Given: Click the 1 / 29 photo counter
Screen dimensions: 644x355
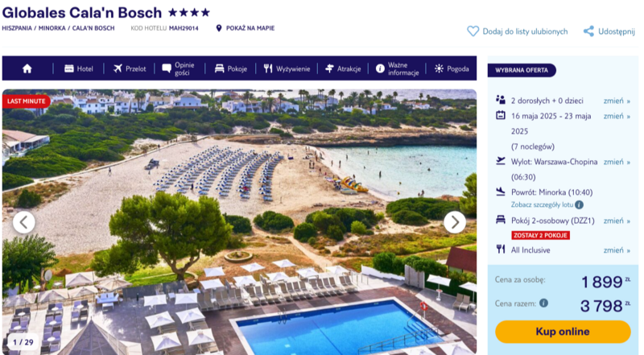Looking at the screenshot, I should coord(23,342).
